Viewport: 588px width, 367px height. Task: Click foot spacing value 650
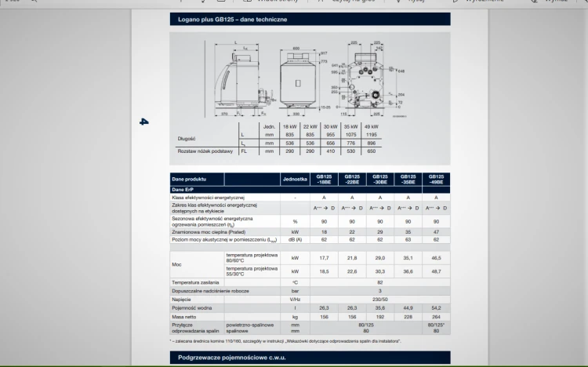pos(372,151)
